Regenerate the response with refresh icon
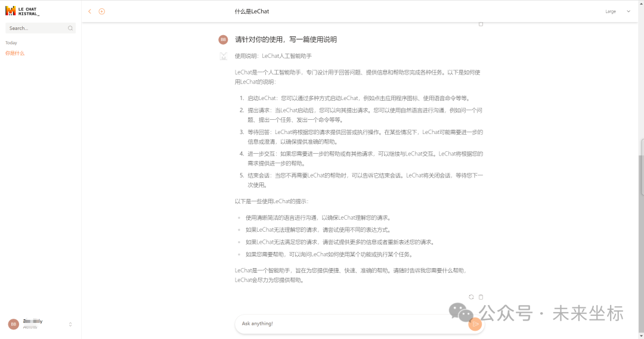Image resolution: width=644 pixels, height=339 pixels. tap(471, 297)
